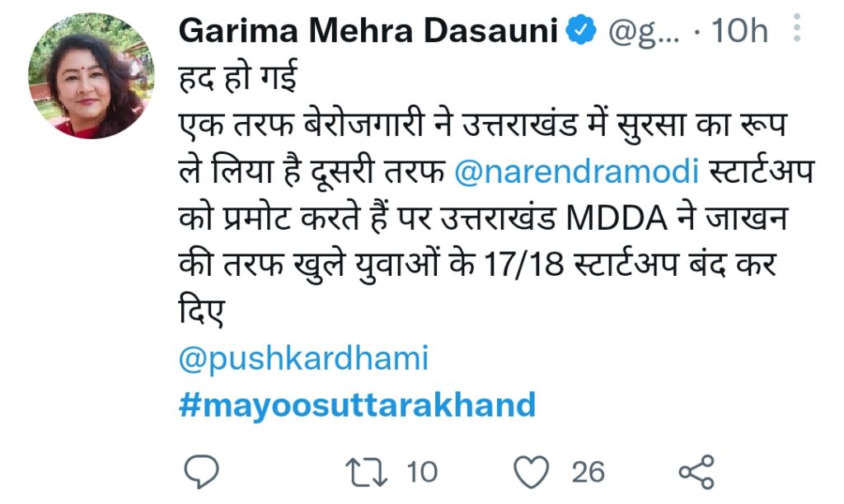Open the #mayoosuttarakhand hashtag

[357, 404]
